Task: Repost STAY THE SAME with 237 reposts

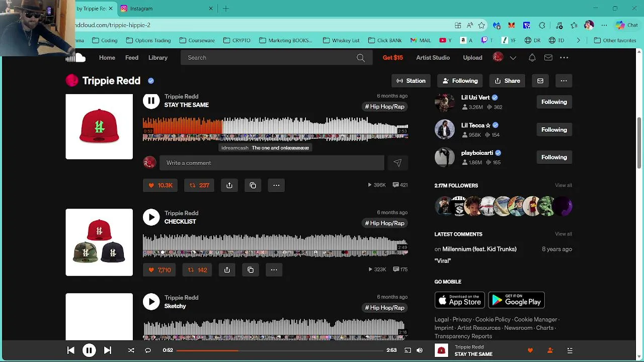Action: pyautogui.click(x=199, y=186)
